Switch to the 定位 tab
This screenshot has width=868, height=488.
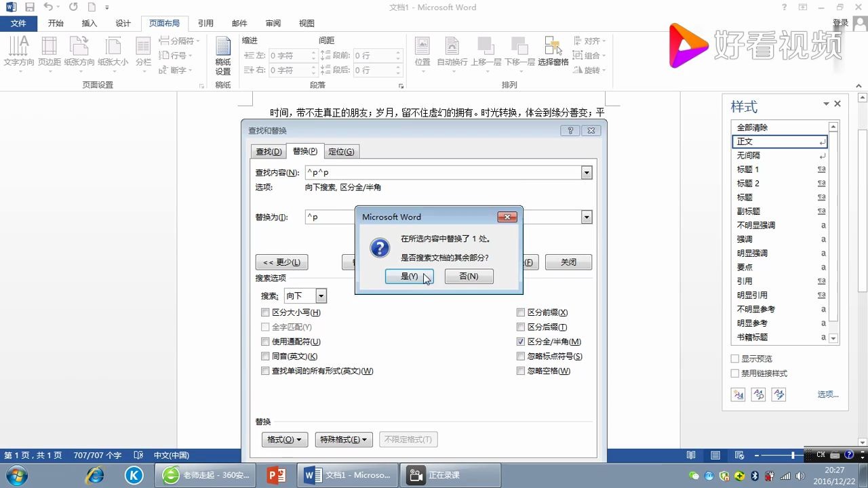click(341, 150)
